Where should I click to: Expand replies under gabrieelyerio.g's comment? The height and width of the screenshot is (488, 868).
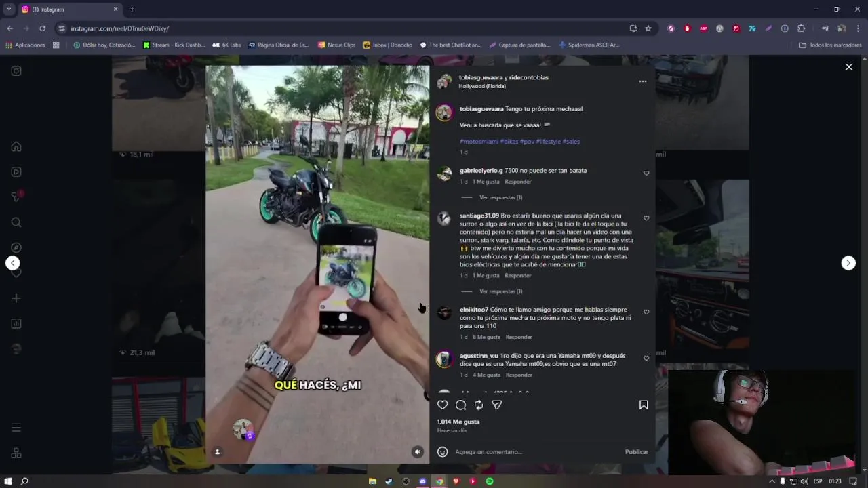500,197
